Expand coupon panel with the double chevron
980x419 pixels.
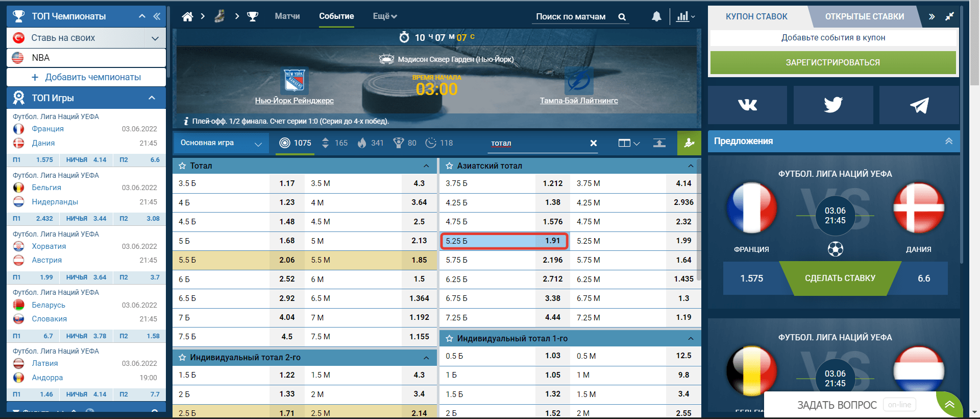tap(932, 16)
